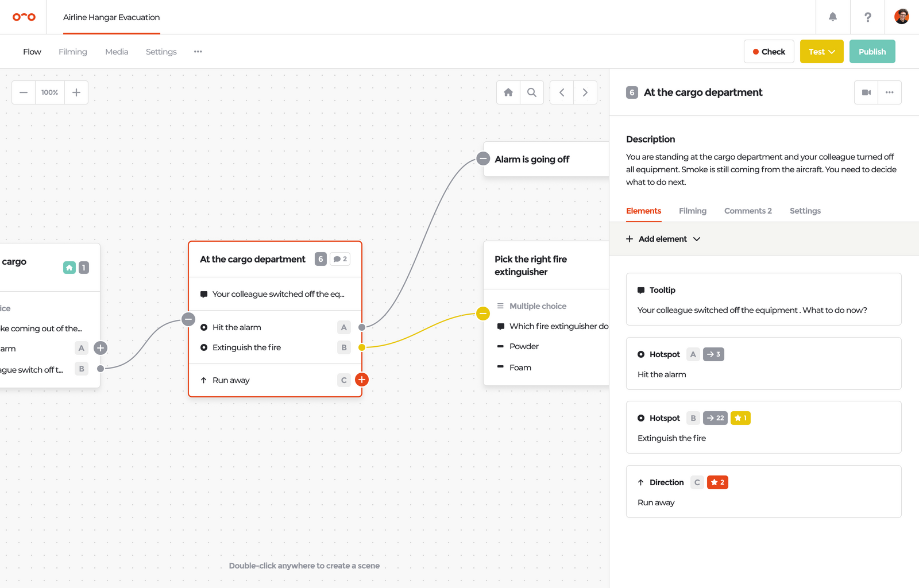This screenshot has width=919, height=588.
Task: Select the Extinguish the fire hotspot card
Action: [x=763, y=427]
